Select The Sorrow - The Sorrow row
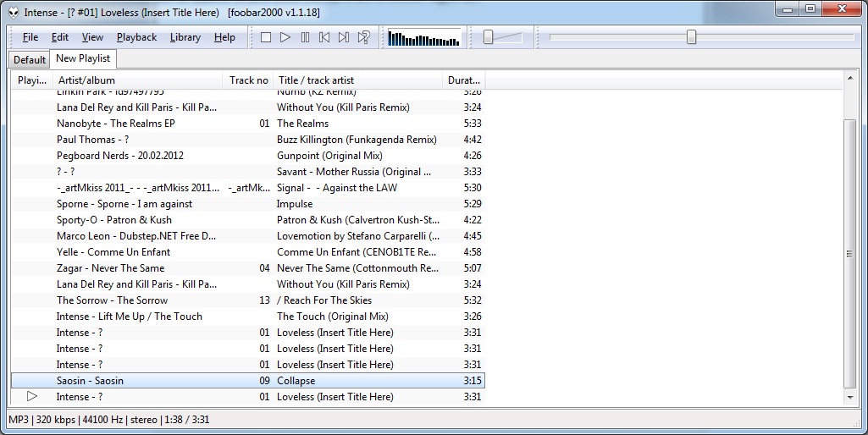868x435 pixels. pos(248,300)
